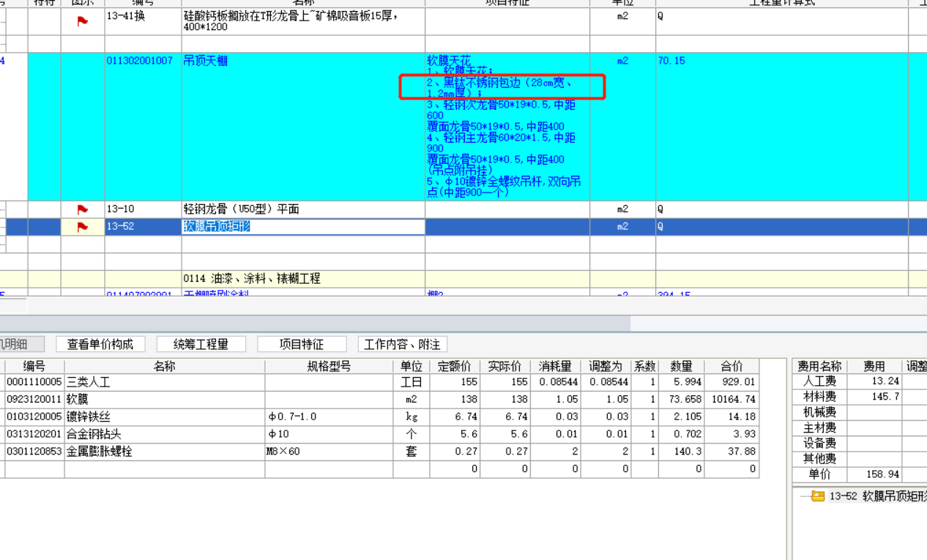Click 硅酸钙板搁放在T形龙骨上 name cell

303,21
